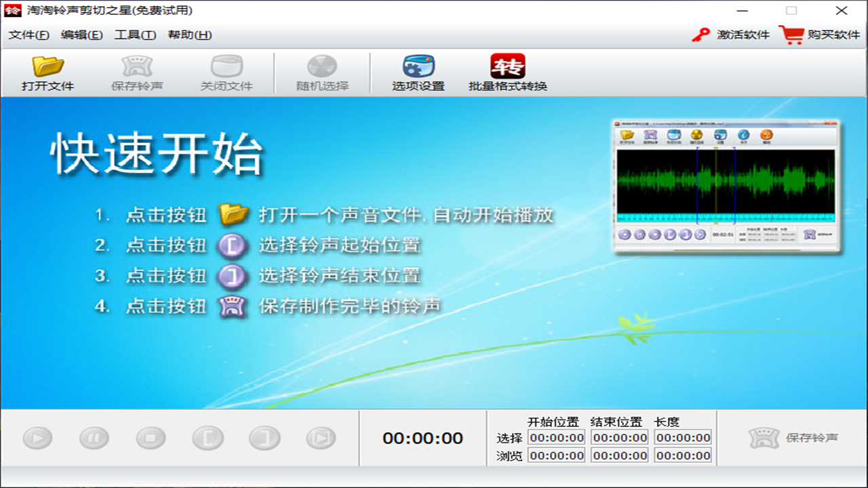This screenshot has height=488, width=868.
Task: Click the 随机选择 toolbar icon
Action: pos(322,73)
